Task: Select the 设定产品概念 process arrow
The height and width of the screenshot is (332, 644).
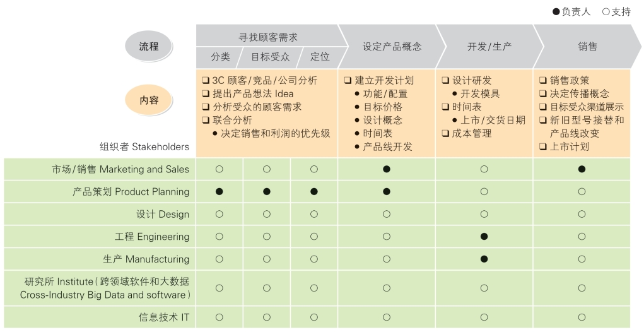Action: click(x=392, y=47)
